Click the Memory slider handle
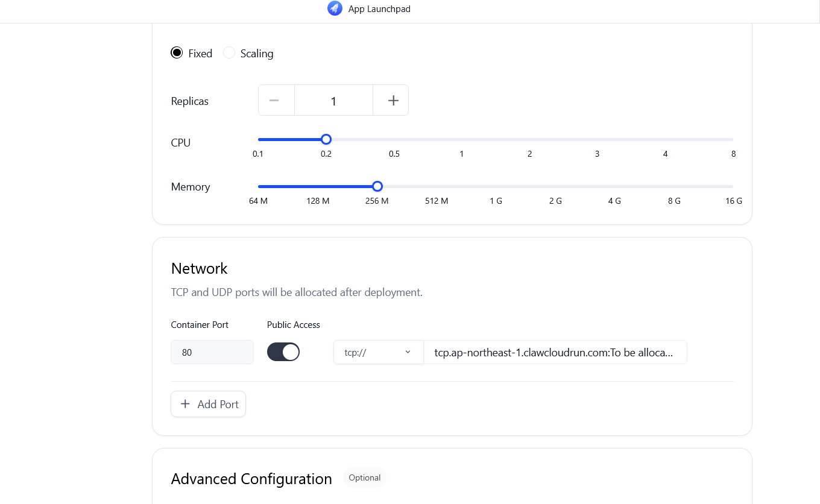The width and height of the screenshot is (820, 504). point(377,186)
